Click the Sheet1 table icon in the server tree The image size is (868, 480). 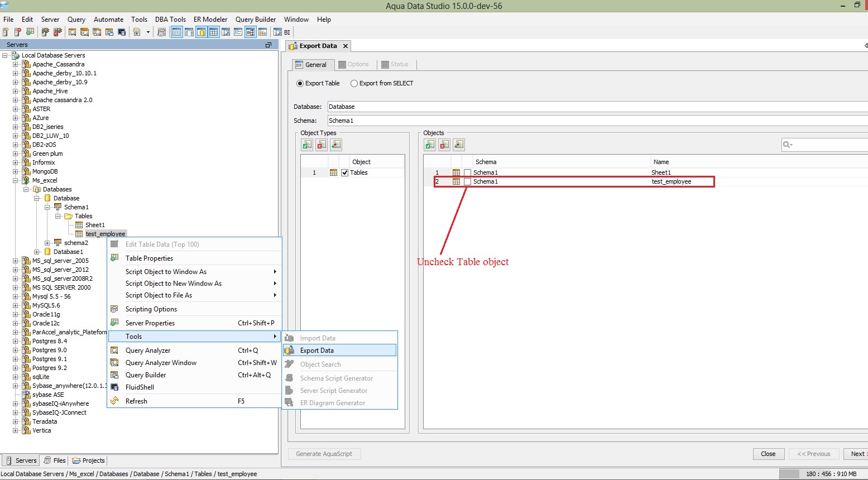pos(79,225)
